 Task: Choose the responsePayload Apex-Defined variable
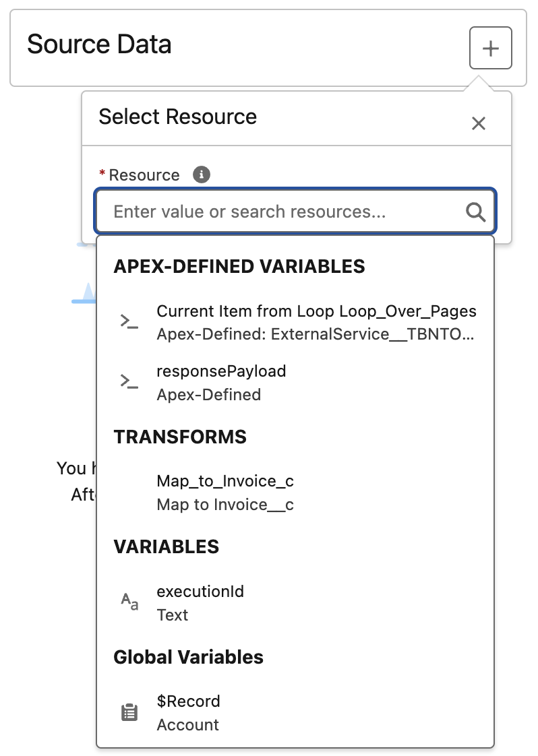click(x=295, y=383)
